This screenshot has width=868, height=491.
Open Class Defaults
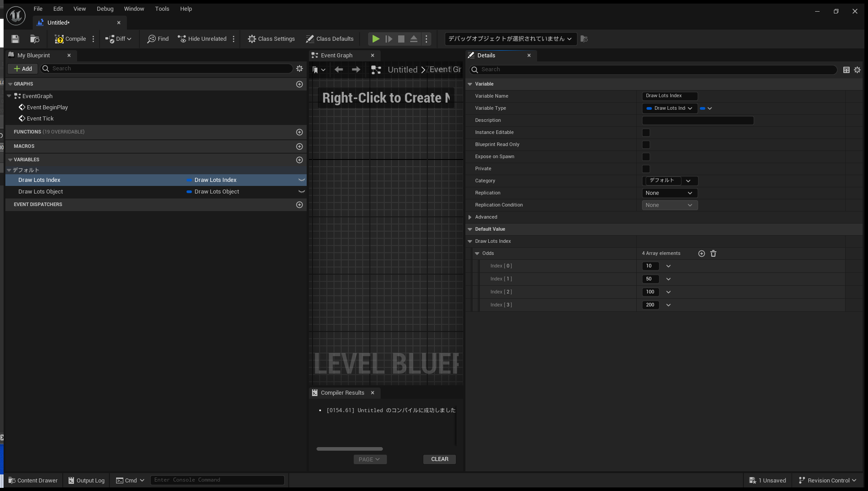[x=330, y=39]
